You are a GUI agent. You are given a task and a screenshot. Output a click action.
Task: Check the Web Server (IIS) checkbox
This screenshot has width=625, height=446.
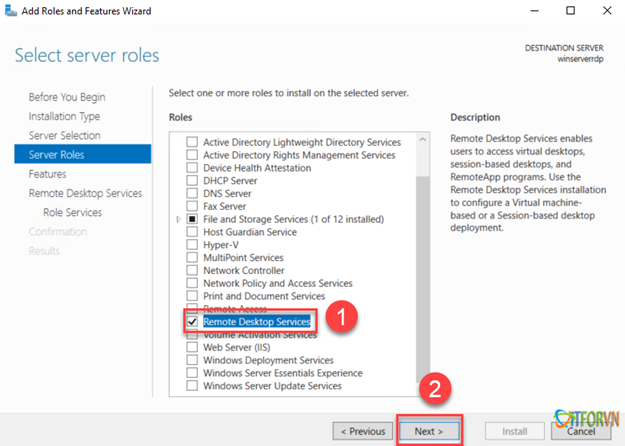click(x=193, y=348)
